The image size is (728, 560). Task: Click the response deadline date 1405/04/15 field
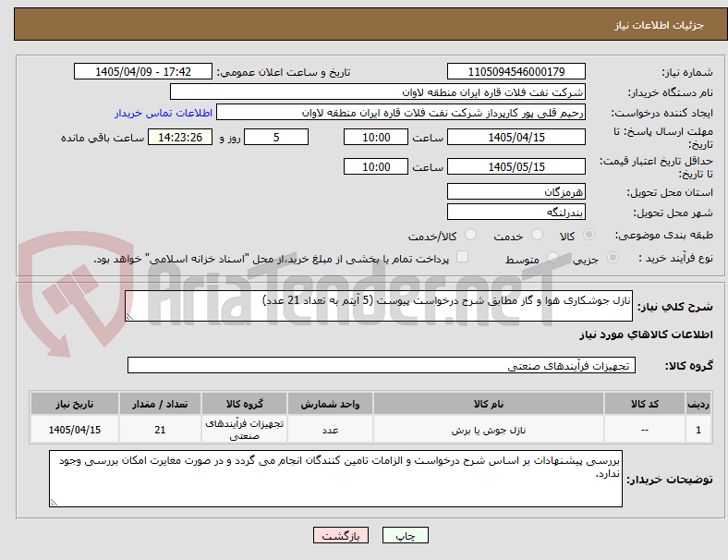pyautogui.click(x=516, y=137)
